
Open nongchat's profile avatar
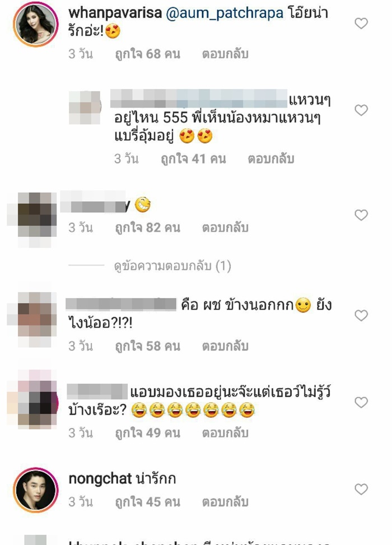pos(35,490)
